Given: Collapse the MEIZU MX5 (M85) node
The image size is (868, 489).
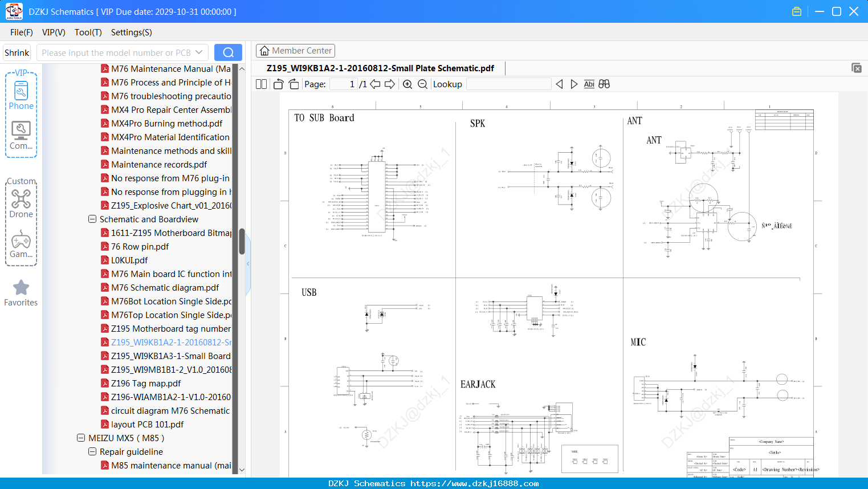Looking at the screenshot, I should pyautogui.click(x=81, y=438).
